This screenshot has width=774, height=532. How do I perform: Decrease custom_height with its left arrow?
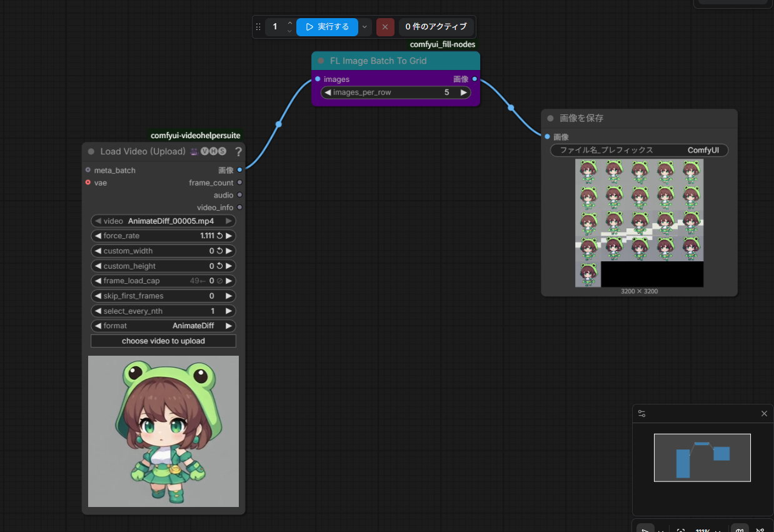pyautogui.click(x=98, y=266)
